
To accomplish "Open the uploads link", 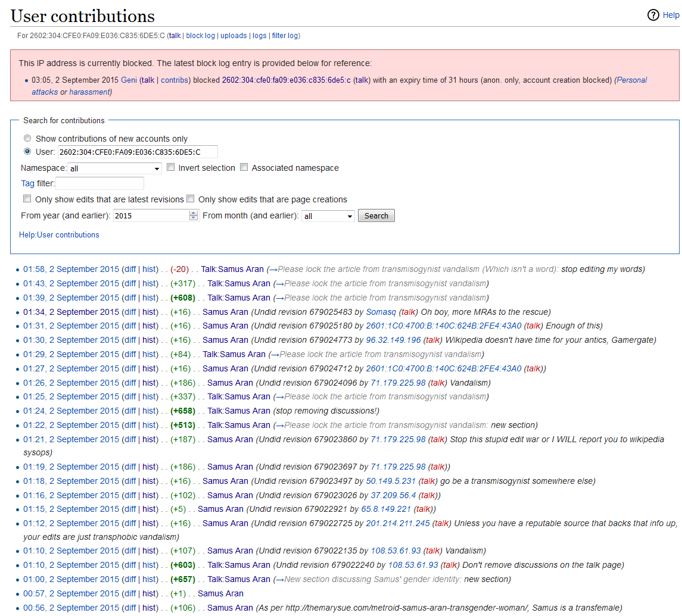I will click(233, 36).
